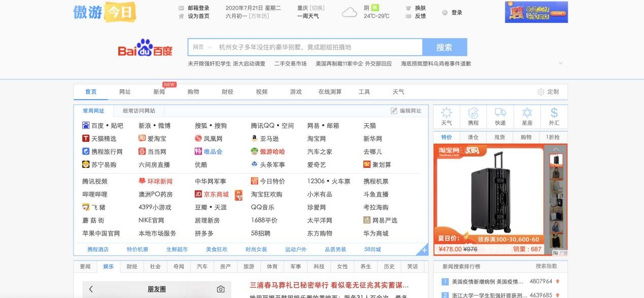
Task: Open 携程旅行网 blue icon
Action: point(86,151)
